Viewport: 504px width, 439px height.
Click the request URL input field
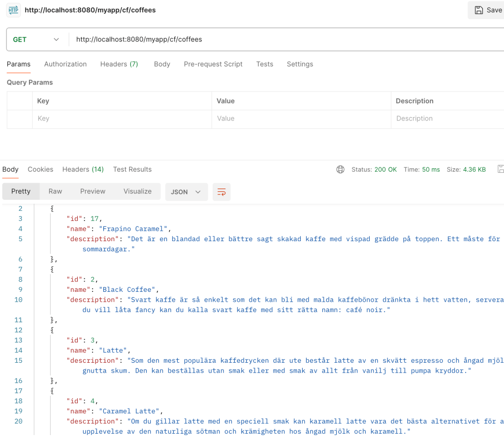tap(285, 39)
